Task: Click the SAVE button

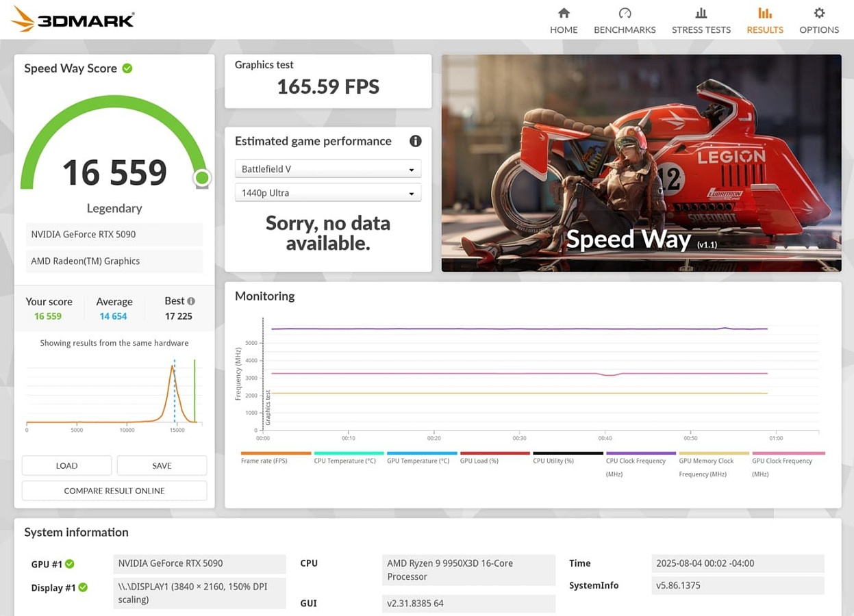Action: [x=162, y=465]
